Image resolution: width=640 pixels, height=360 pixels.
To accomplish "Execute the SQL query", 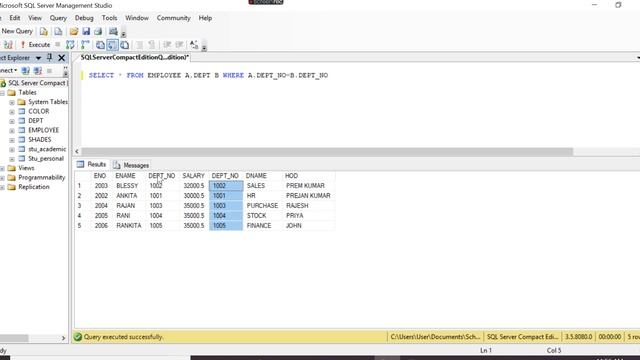I will click(36, 44).
